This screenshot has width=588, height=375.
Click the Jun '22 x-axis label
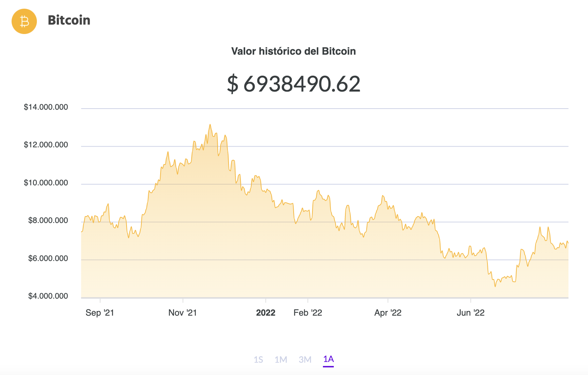coord(470,313)
